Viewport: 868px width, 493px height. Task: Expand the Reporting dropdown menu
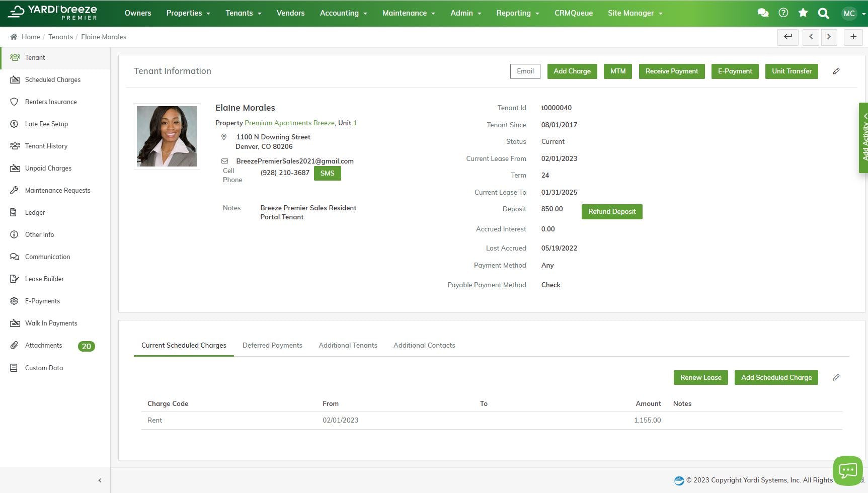point(517,13)
